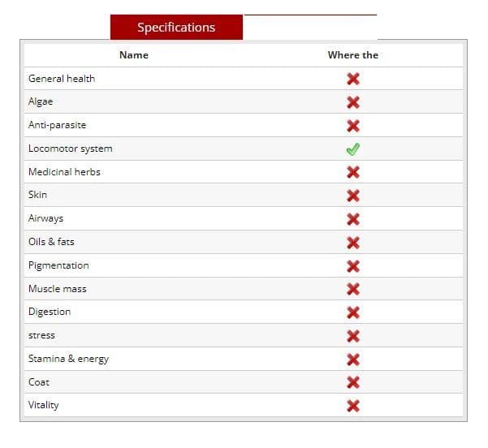Click the red cross beside Algae

(x=353, y=102)
